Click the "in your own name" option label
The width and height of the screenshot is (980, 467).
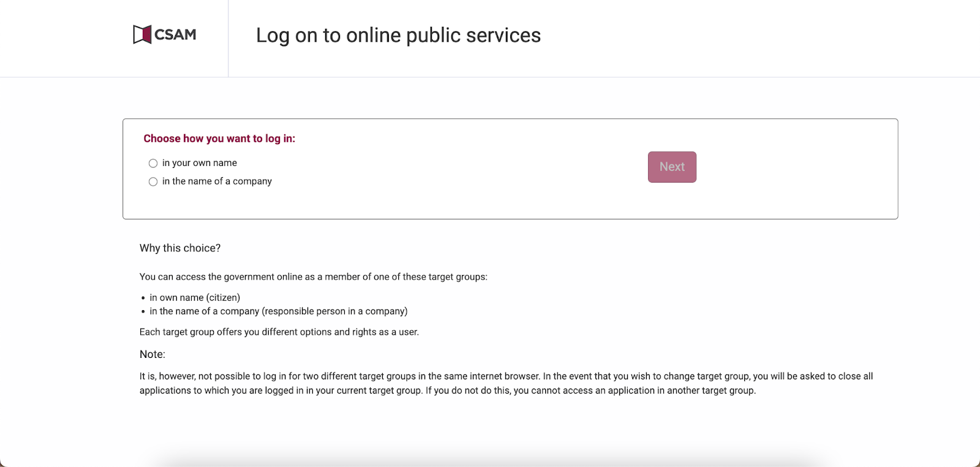pyautogui.click(x=200, y=163)
